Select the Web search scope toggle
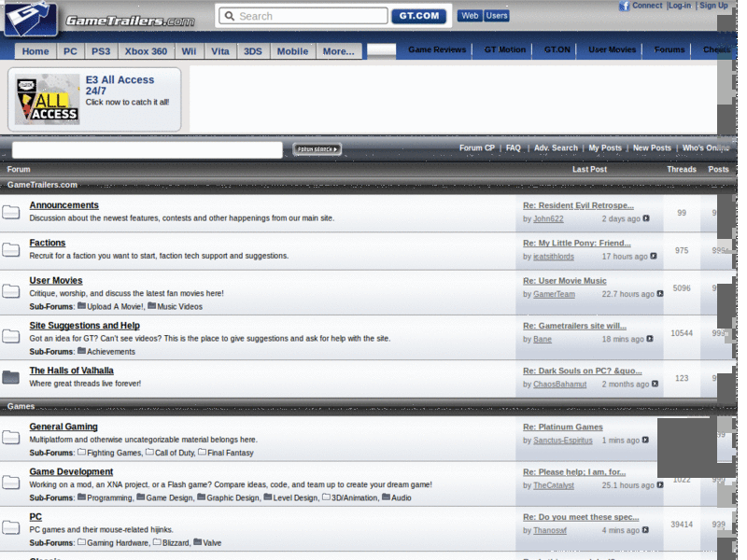 point(470,16)
